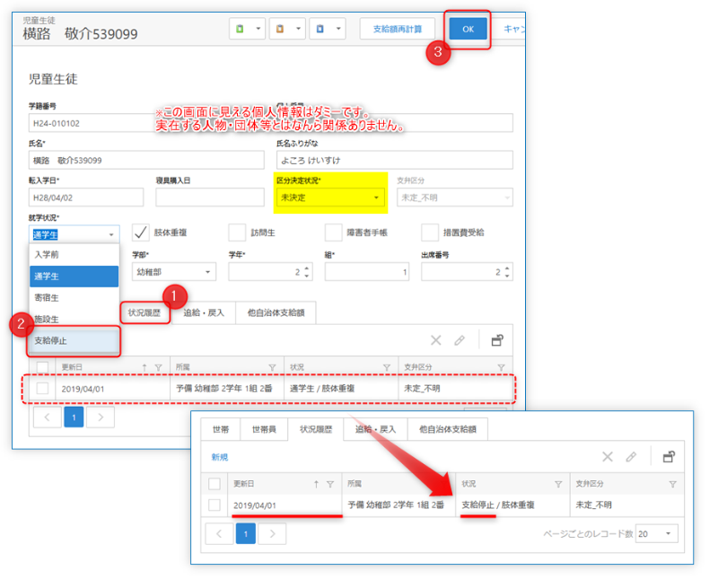Tick the 2019/04/01 row checkbox in main grid
The image size is (718, 588).
click(x=42, y=389)
